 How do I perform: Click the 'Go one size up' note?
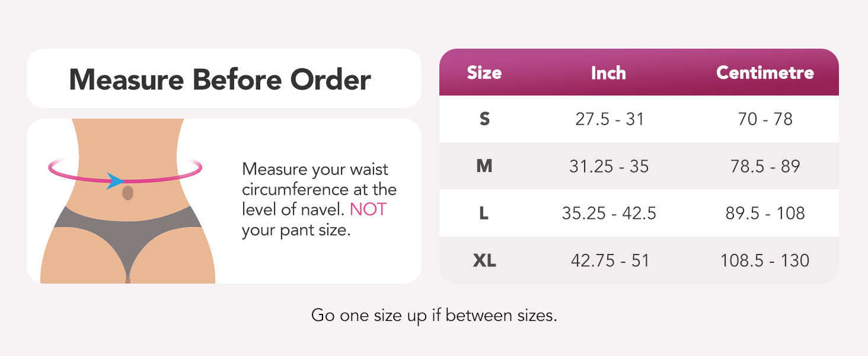pyautogui.click(x=434, y=315)
